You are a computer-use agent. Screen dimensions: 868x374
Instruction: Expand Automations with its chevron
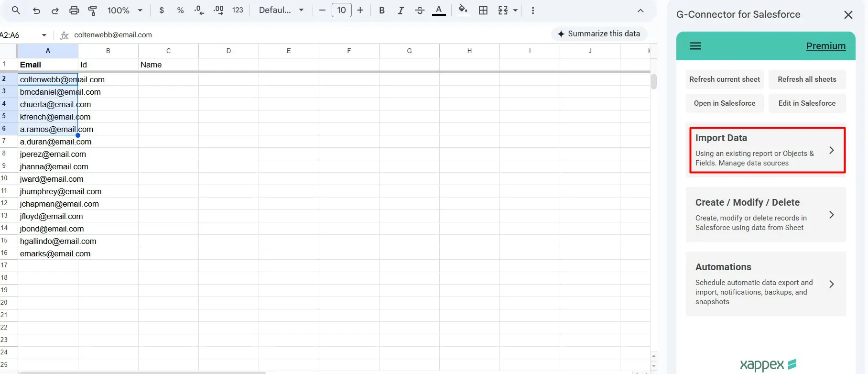coord(832,284)
